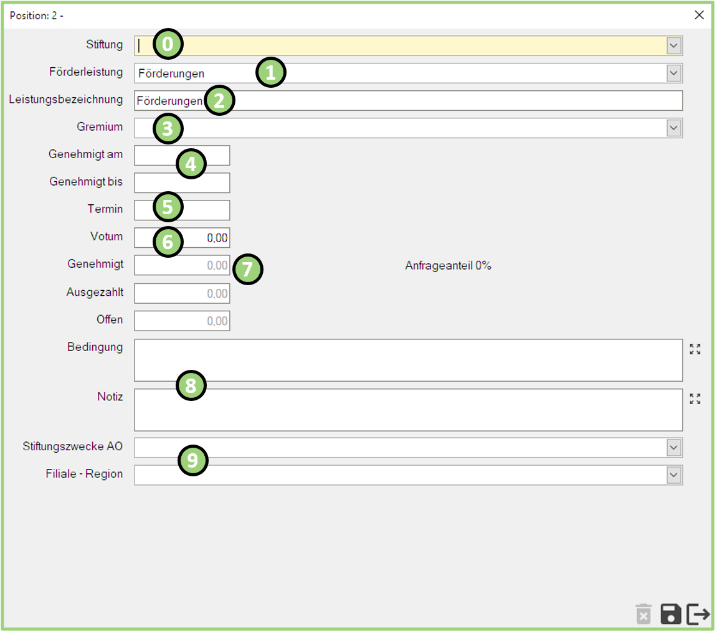
Task: Open the Stiftungszwecke AO dropdown
Action: click(674, 447)
